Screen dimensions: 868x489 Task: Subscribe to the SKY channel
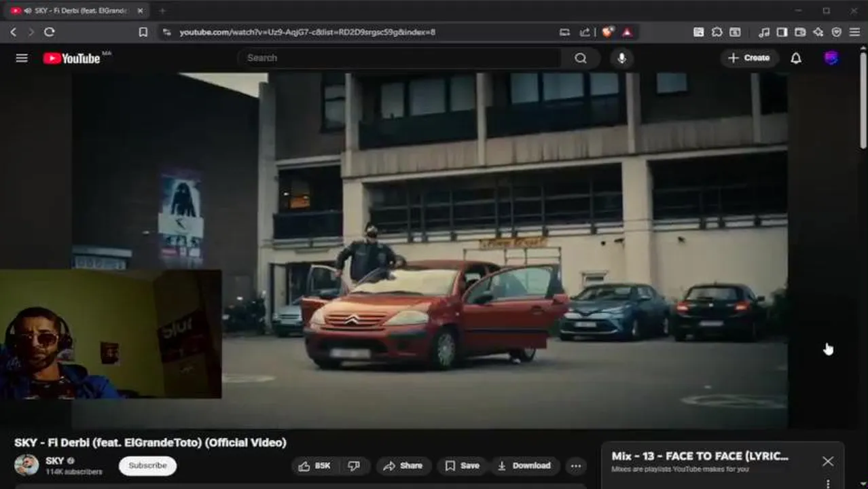click(147, 466)
